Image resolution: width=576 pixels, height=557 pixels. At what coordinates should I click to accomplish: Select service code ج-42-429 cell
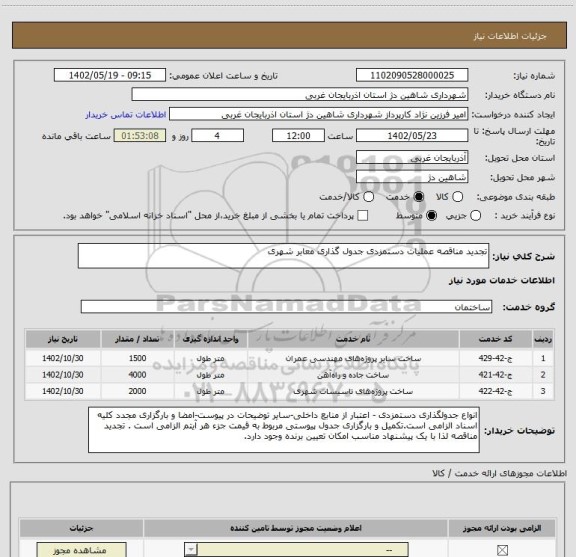coord(495,358)
